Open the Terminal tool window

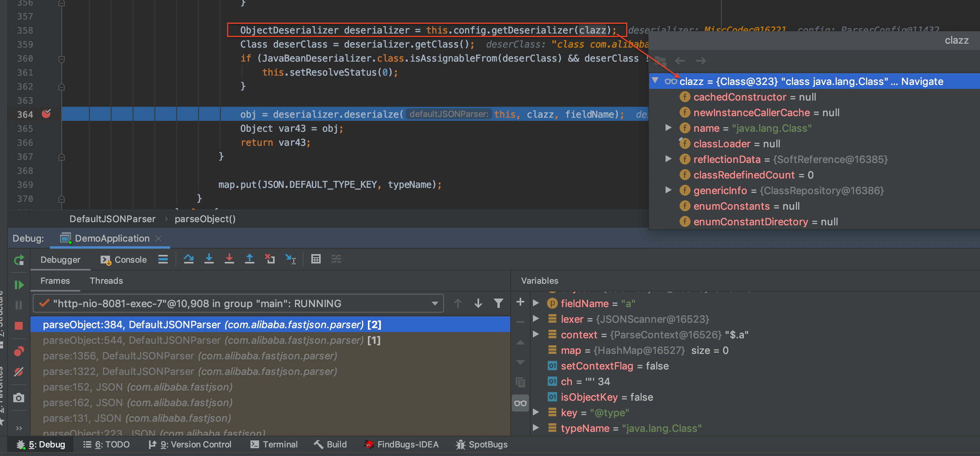[x=274, y=445]
